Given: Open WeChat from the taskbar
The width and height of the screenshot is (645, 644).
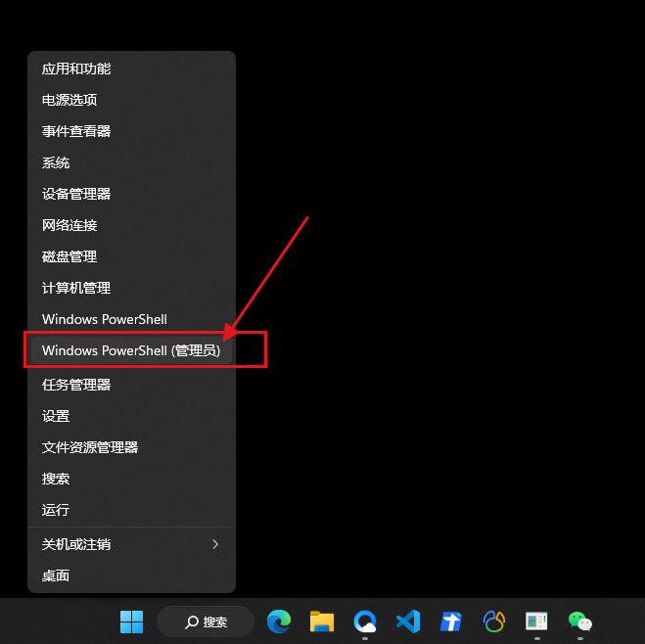Looking at the screenshot, I should click(579, 621).
